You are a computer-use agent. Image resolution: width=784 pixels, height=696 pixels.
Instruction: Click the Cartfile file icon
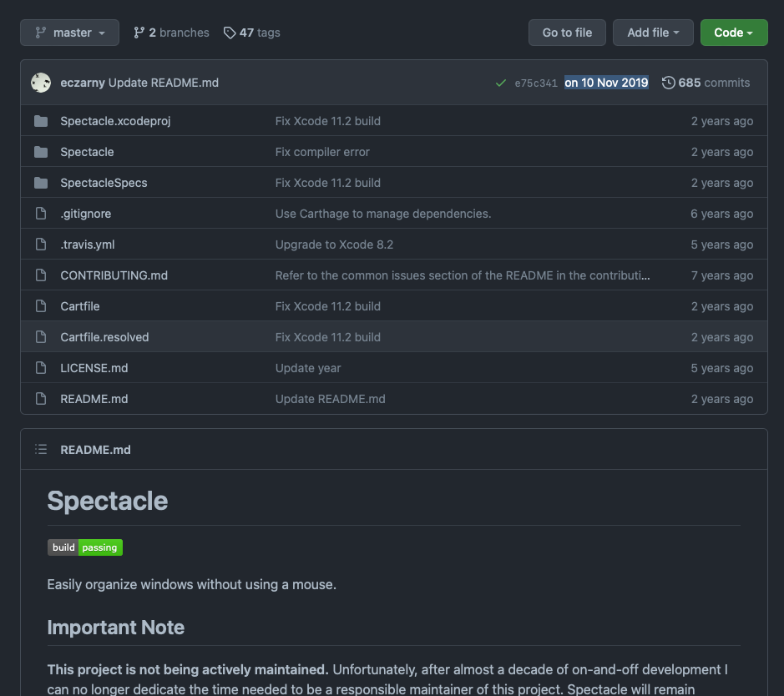pyautogui.click(x=41, y=306)
